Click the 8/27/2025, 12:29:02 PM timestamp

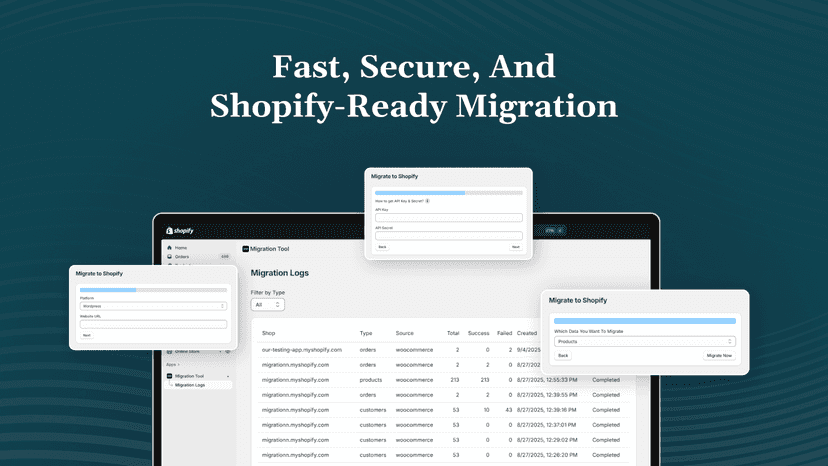pos(547,440)
